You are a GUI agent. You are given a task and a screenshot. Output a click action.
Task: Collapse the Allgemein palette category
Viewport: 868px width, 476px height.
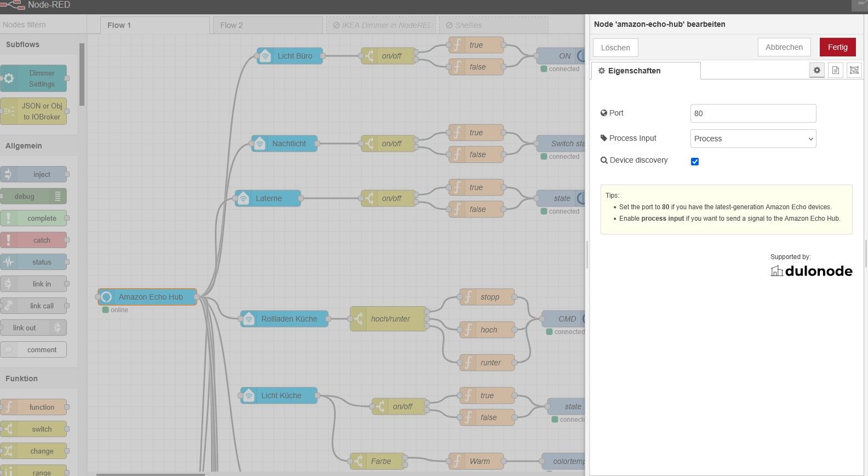[x=38, y=146]
